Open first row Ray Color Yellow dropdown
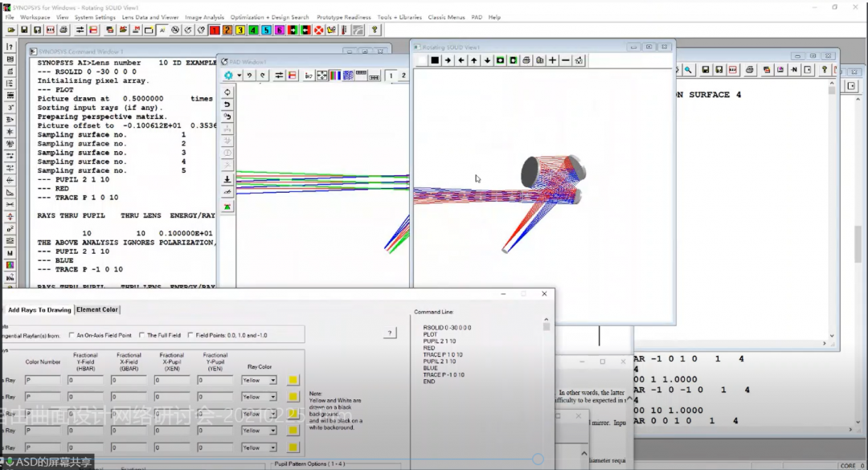 [273, 380]
